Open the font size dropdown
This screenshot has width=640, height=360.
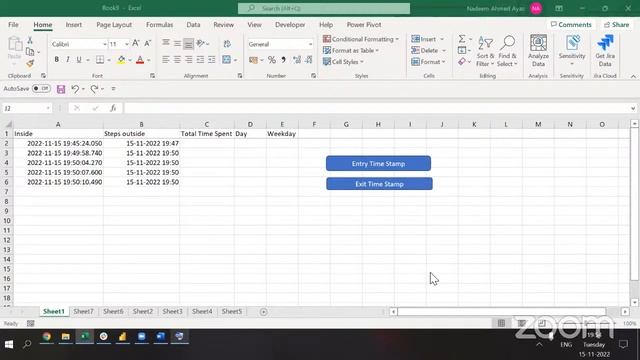pos(127,44)
